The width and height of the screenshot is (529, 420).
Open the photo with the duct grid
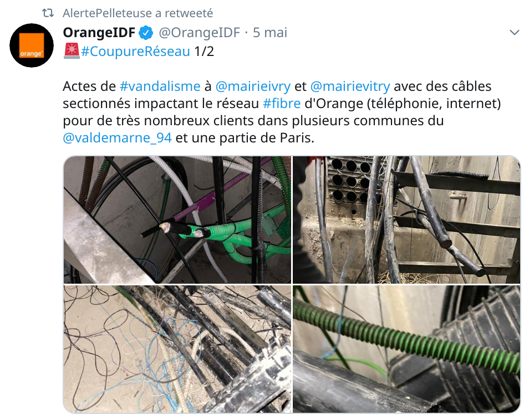point(406,219)
